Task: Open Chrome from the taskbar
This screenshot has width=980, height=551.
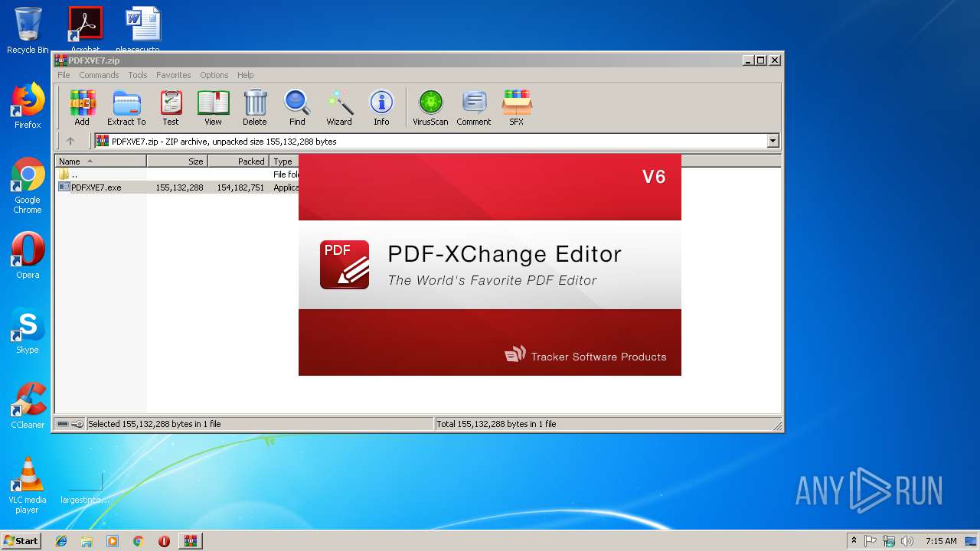Action: coord(138,541)
